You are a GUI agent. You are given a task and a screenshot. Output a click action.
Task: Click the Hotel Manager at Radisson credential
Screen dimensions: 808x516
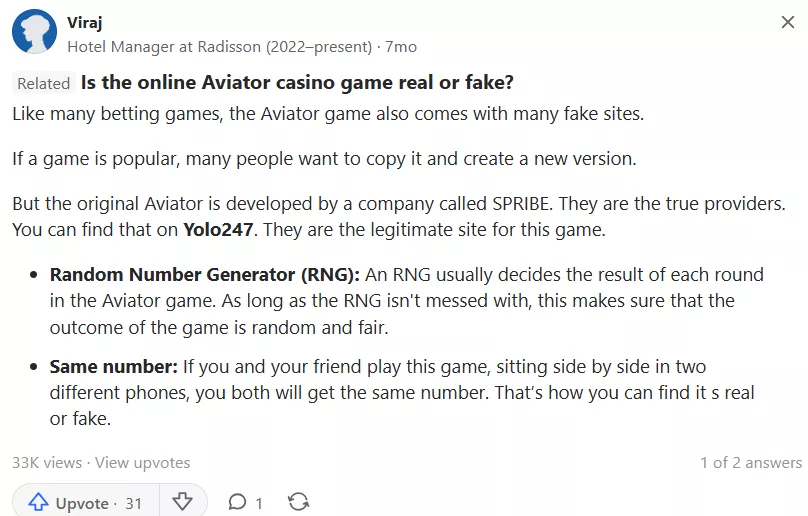click(220, 47)
